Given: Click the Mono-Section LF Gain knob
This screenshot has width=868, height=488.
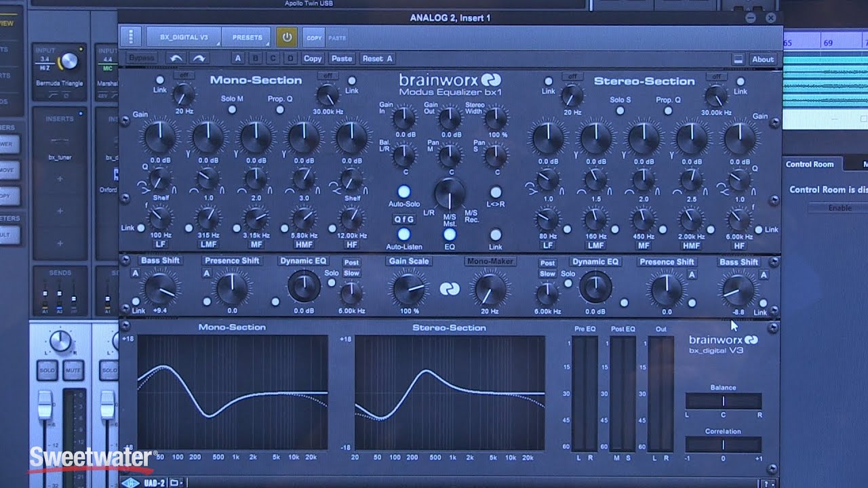Looking at the screenshot, I should tap(160, 137).
